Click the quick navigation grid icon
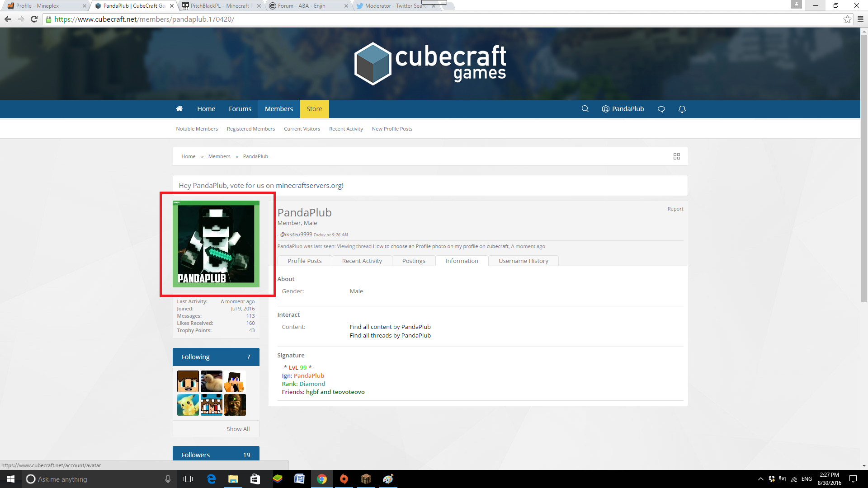 point(677,156)
